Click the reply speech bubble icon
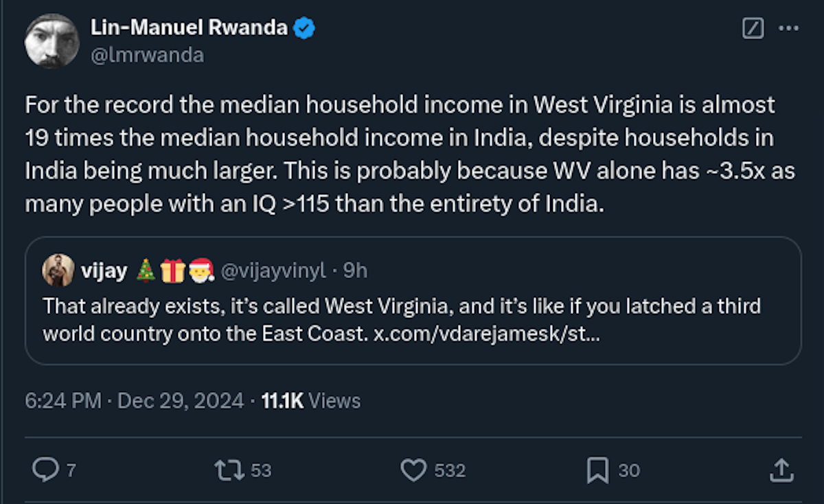This screenshot has width=824, height=504. [45, 470]
